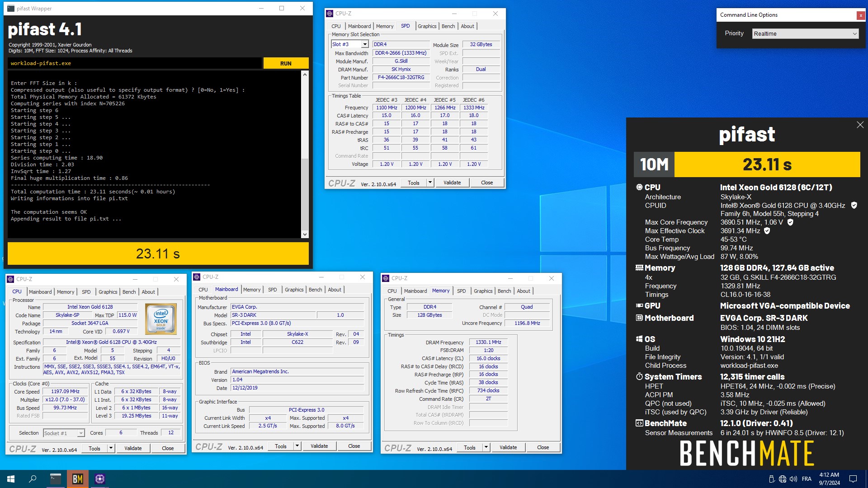Expand Tools dropdown arrow in Mainboard CPU-Z window
Image resolution: width=868 pixels, height=488 pixels.
coord(297,446)
